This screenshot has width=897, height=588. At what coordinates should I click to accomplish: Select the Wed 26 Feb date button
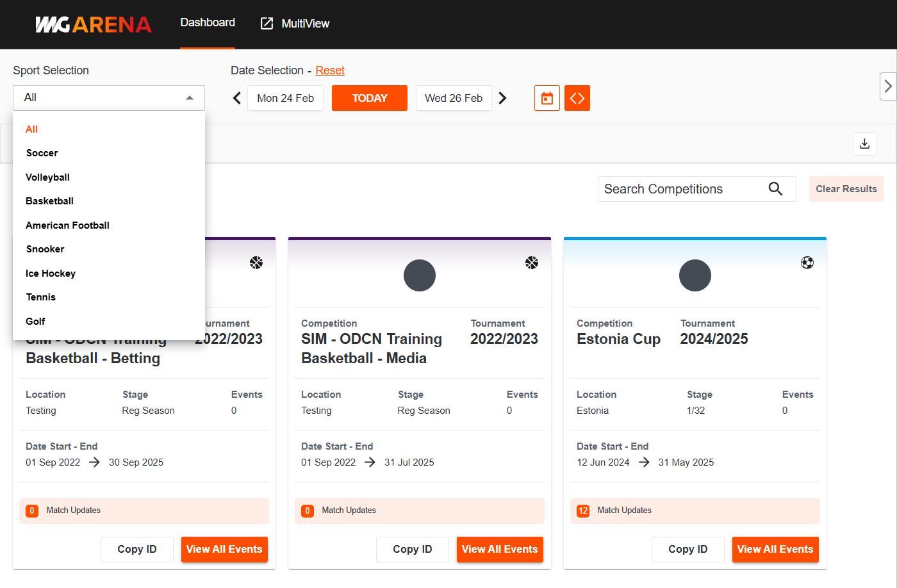click(x=453, y=98)
